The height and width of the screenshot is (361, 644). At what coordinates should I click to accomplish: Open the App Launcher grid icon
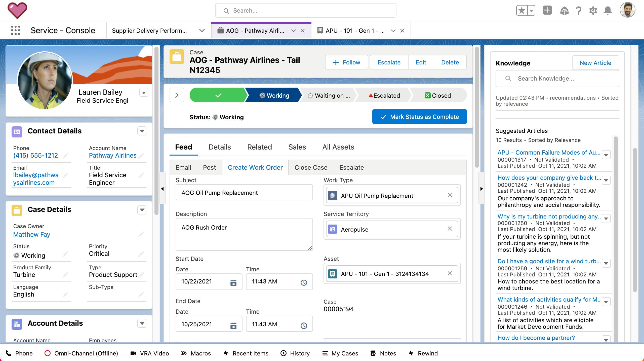click(x=16, y=30)
